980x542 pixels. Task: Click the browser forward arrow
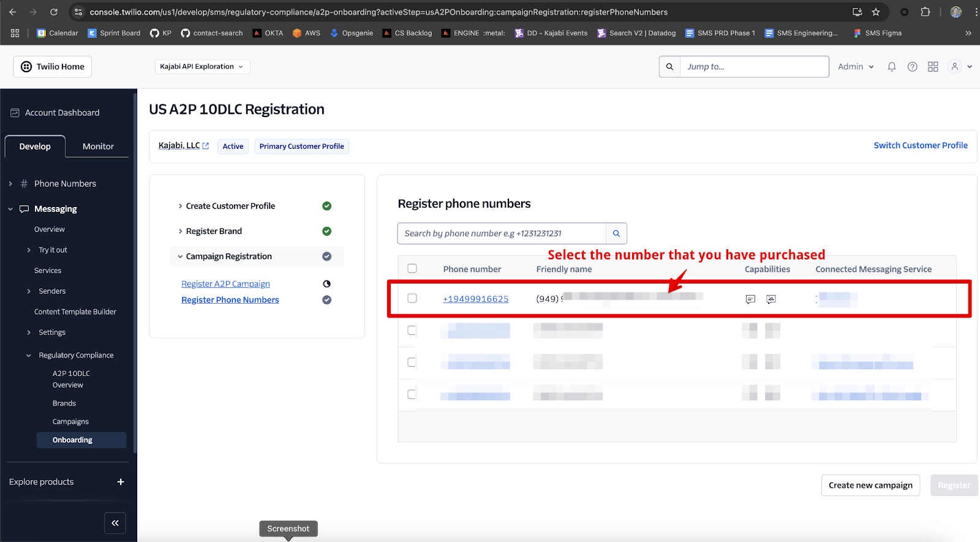point(33,12)
